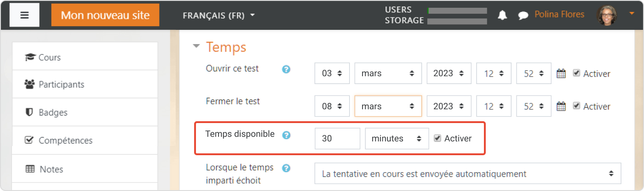Image resolution: width=644 pixels, height=191 pixels.
Task: Click Mon nouveau site button
Action: click(x=105, y=15)
